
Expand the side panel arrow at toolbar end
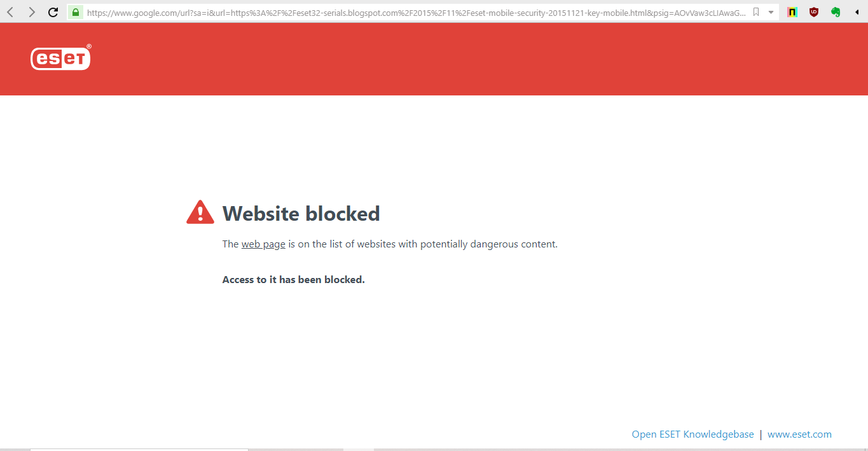point(857,12)
